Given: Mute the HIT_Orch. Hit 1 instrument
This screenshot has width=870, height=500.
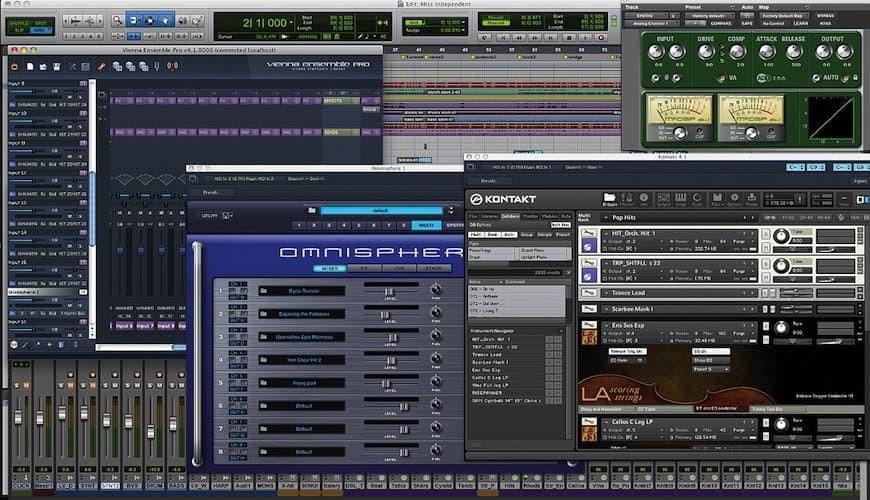Looking at the screenshot, I should (x=766, y=246).
